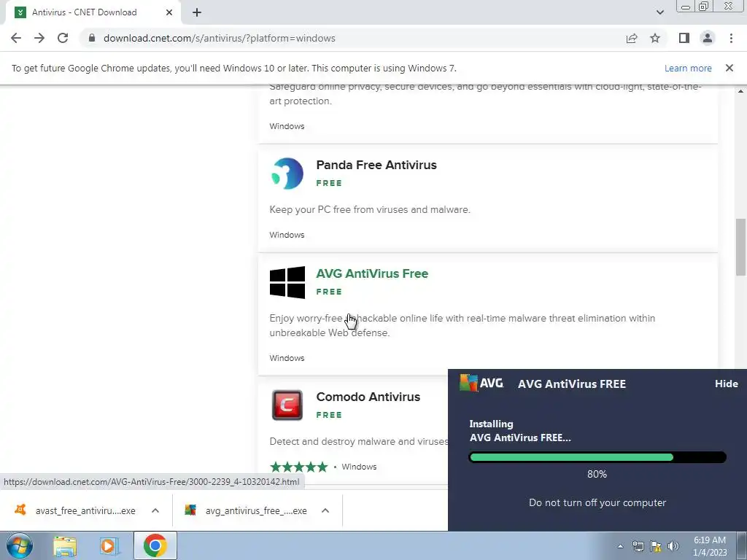The image size is (747, 560).
Task: Show hidden system tray icons
Action: coord(620,546)
